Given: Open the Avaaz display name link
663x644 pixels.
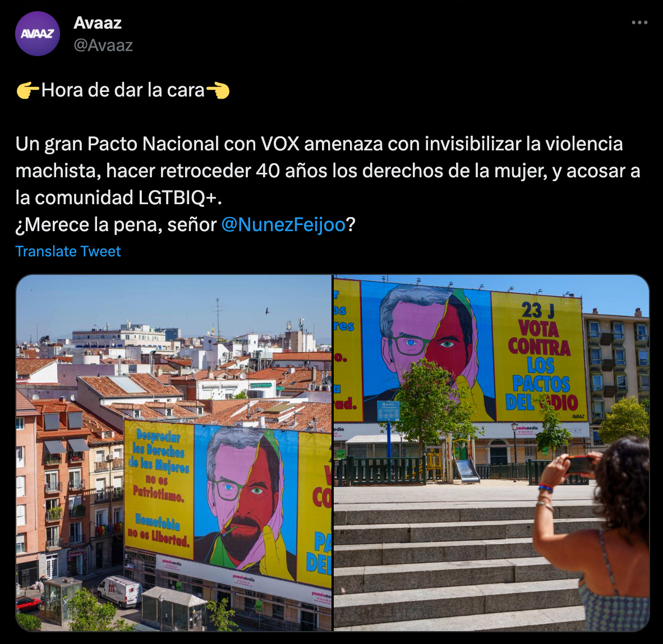Looking at the screenshot, I should pos(98,23).
